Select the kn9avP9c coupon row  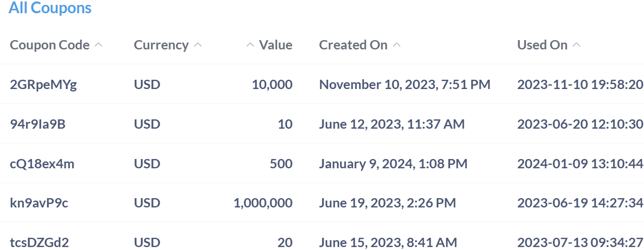coord(39,203)
